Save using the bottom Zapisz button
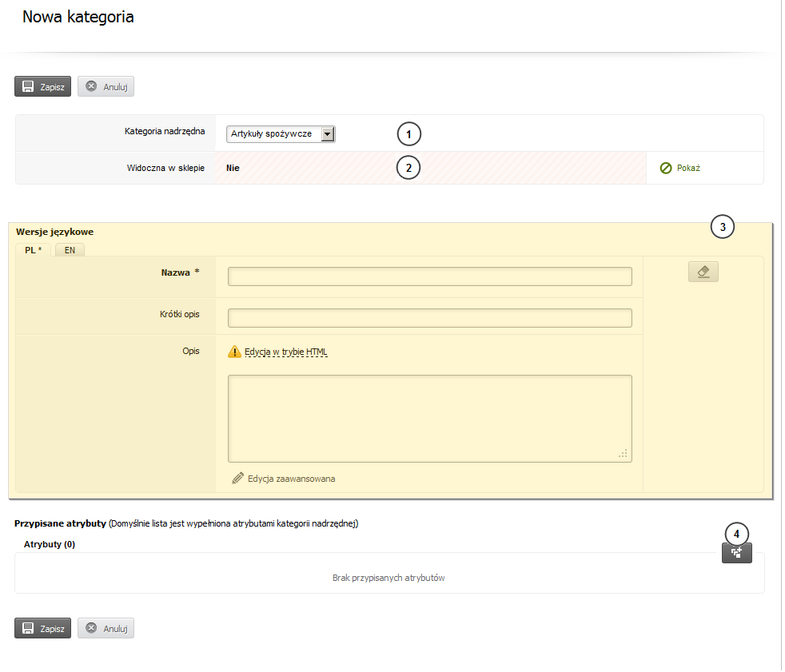The image size is (785, 672). pos(43,628)
